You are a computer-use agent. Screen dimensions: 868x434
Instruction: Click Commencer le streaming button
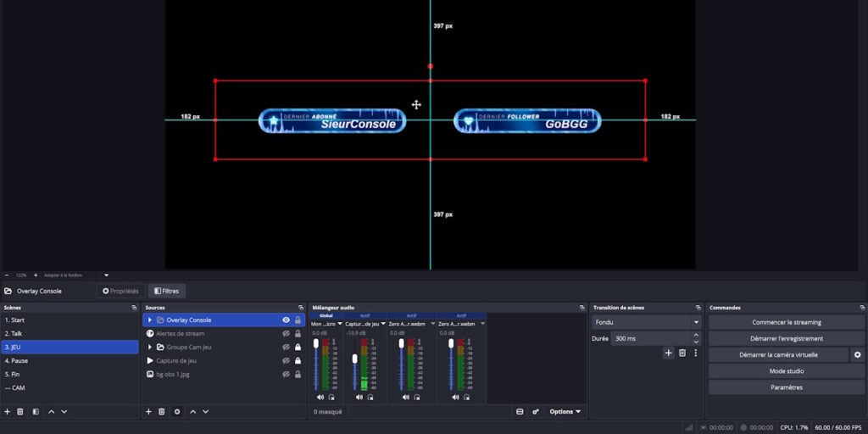pyautogui.click(x=786, y=322)
